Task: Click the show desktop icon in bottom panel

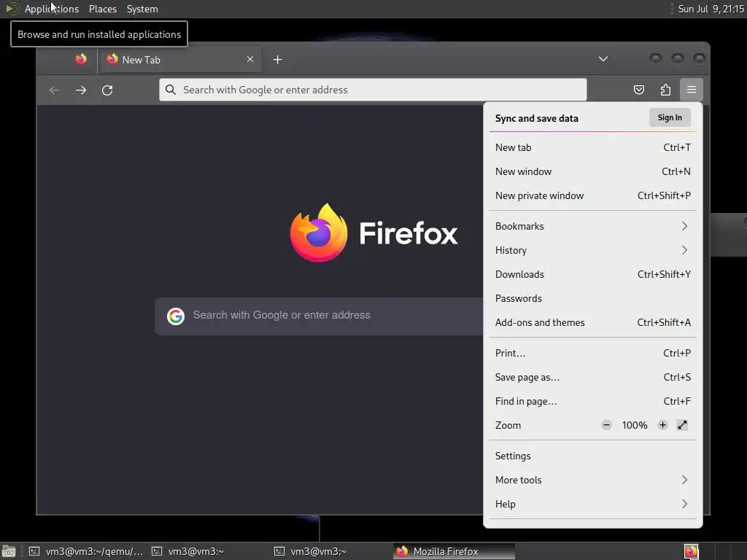Action: click(9, 551)
